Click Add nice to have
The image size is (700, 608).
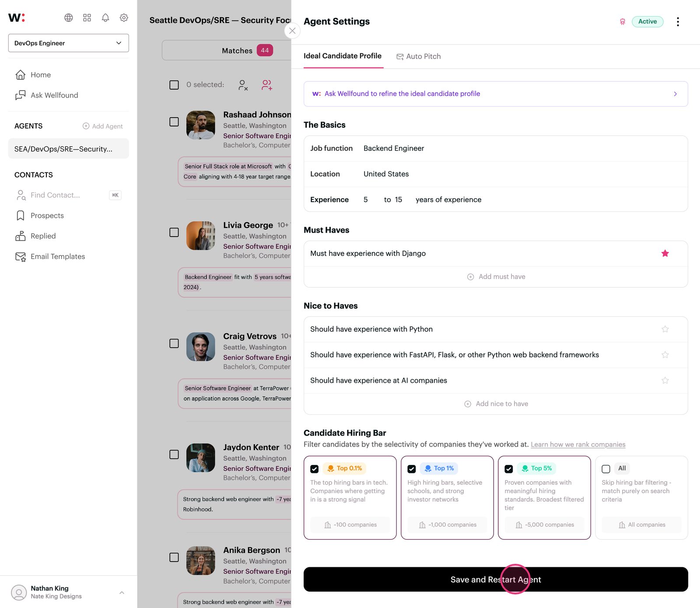click(x=496, y=404)
